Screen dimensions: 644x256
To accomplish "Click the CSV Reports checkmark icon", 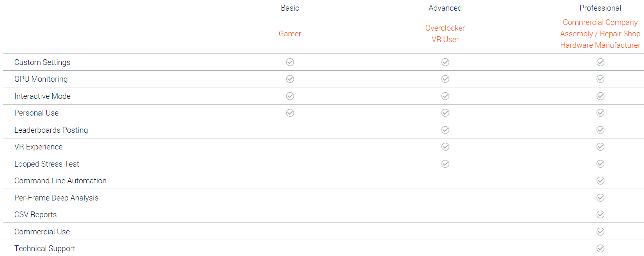I will click(x=600, y=214).
